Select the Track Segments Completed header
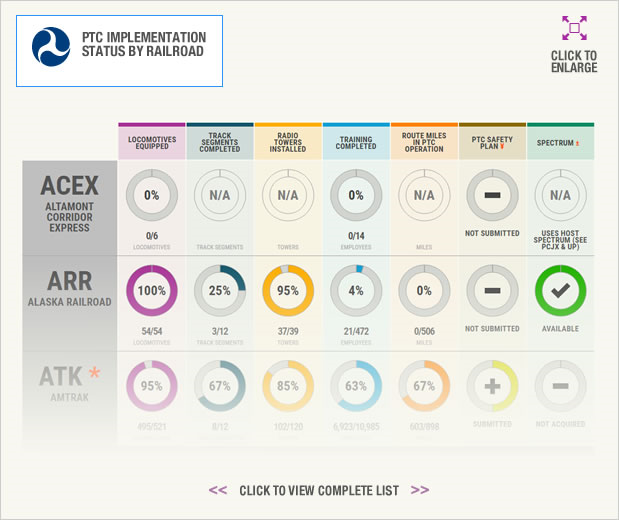 [x=220, y=141]
